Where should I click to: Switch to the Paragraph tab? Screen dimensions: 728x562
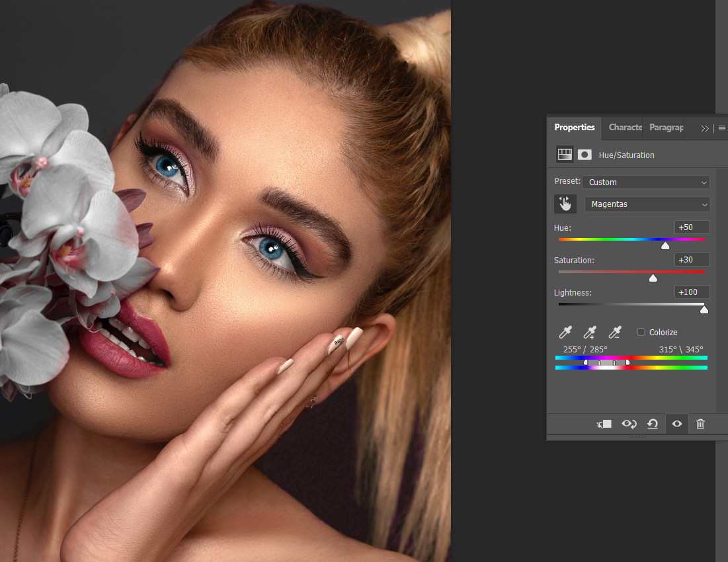pyautogui.click(x=667, y=127)
